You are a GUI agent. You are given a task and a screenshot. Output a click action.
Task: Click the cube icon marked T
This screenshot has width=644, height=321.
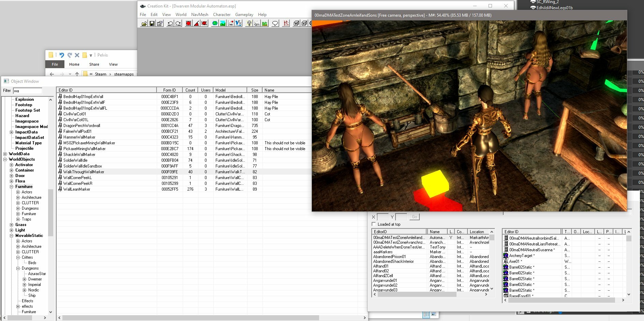tap(297, 23)
